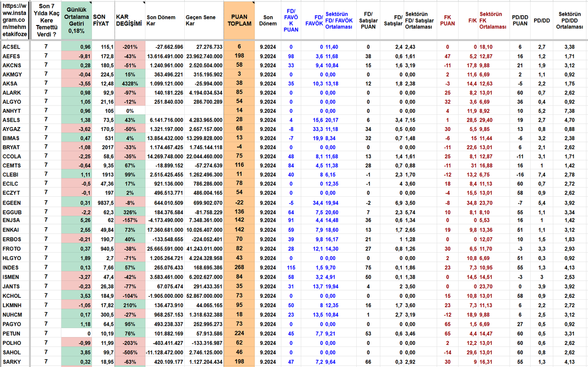Click ENJSA's daily return 5,26 cell

tap(76, 220)
